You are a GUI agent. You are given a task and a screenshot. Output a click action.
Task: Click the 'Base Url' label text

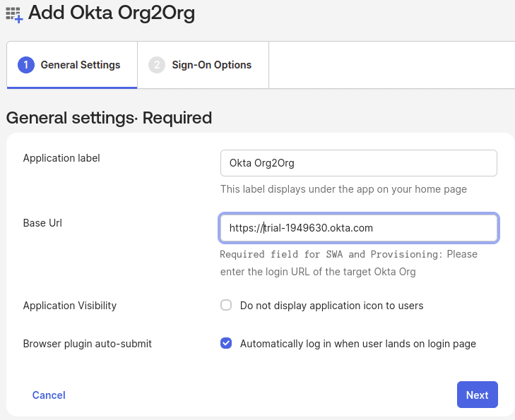coord(42,223)
